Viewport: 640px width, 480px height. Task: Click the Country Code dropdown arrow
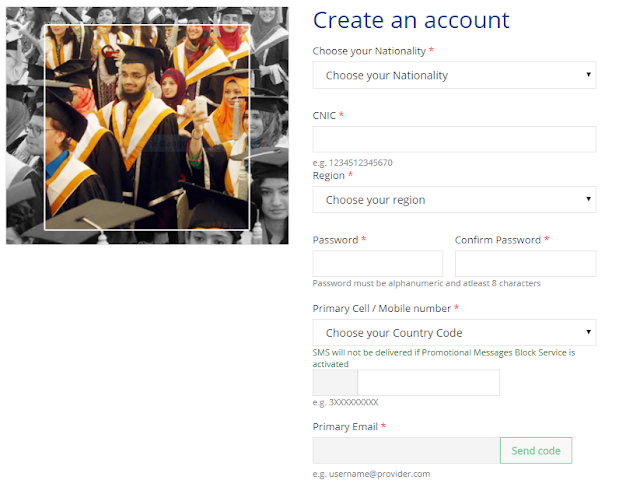click(588, 332)
